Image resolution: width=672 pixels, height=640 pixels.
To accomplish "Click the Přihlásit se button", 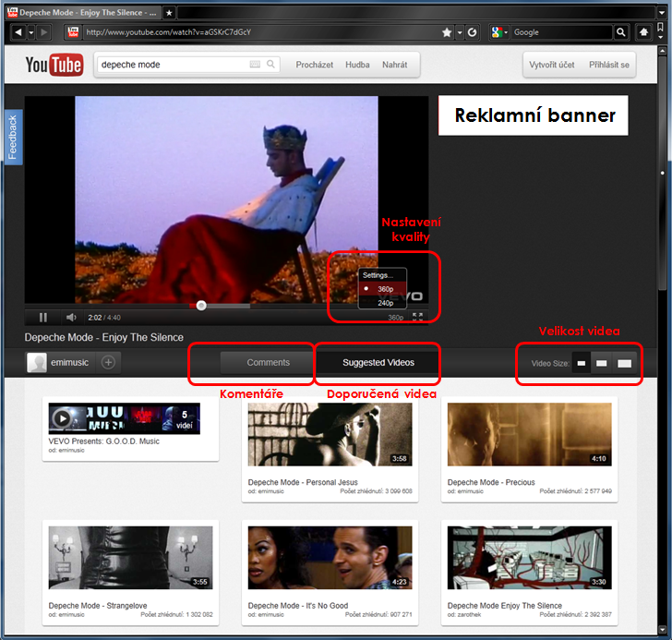I will (x=609, y=65).
